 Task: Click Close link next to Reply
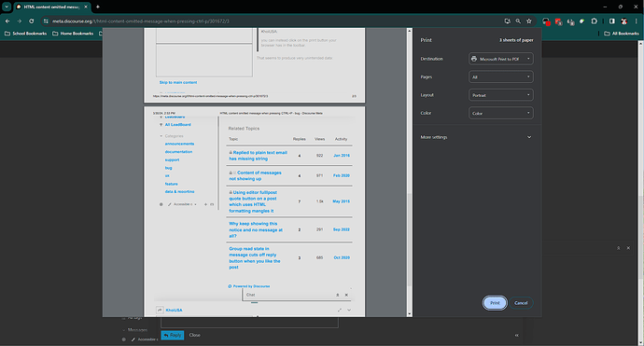pyautogui.click(x=195, y=335)
